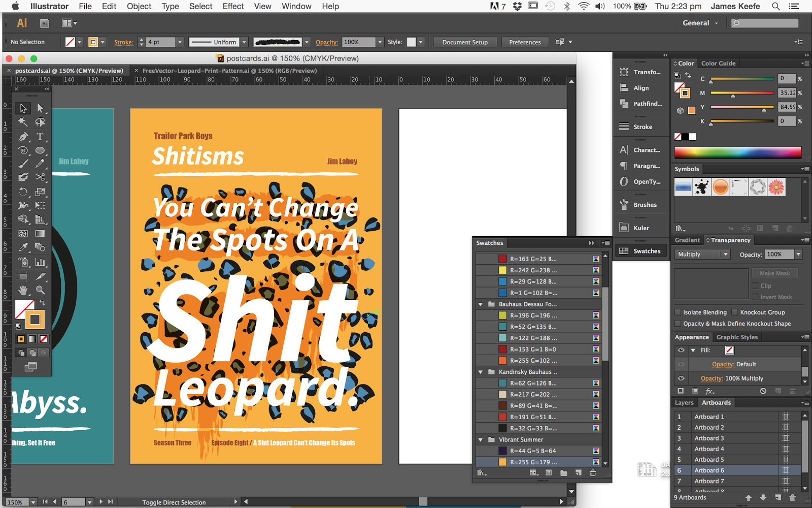Collapse the Vibrant Summer swatch group
The height and width of the screenshot is (508, 812).
[x=481, y=440]
